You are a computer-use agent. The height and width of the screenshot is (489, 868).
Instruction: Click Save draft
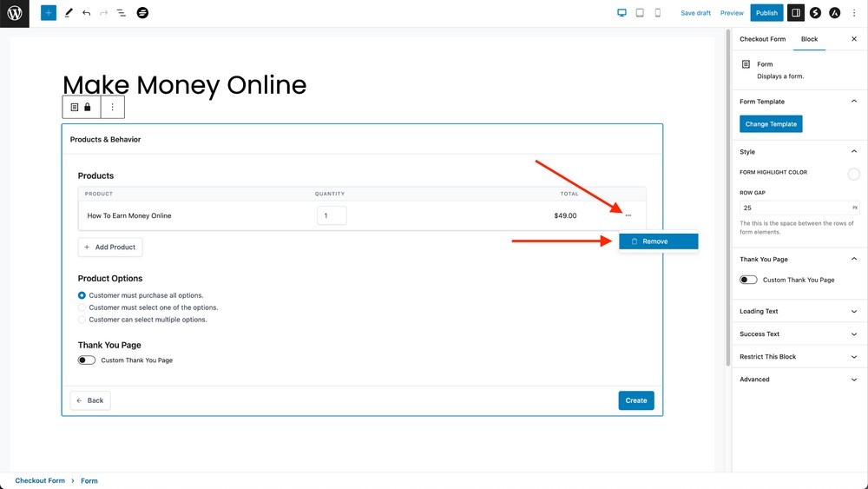695,13
